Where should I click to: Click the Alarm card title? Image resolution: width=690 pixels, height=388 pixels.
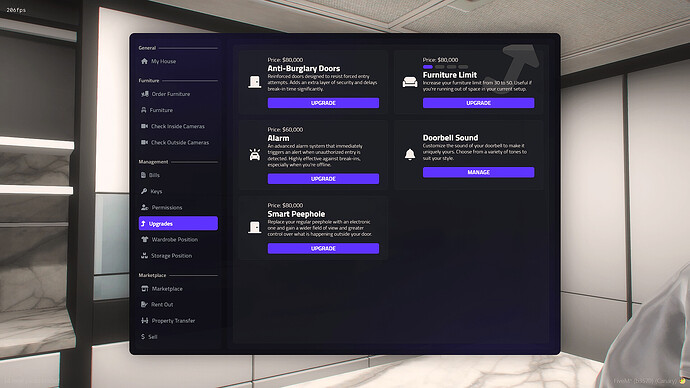279,138
